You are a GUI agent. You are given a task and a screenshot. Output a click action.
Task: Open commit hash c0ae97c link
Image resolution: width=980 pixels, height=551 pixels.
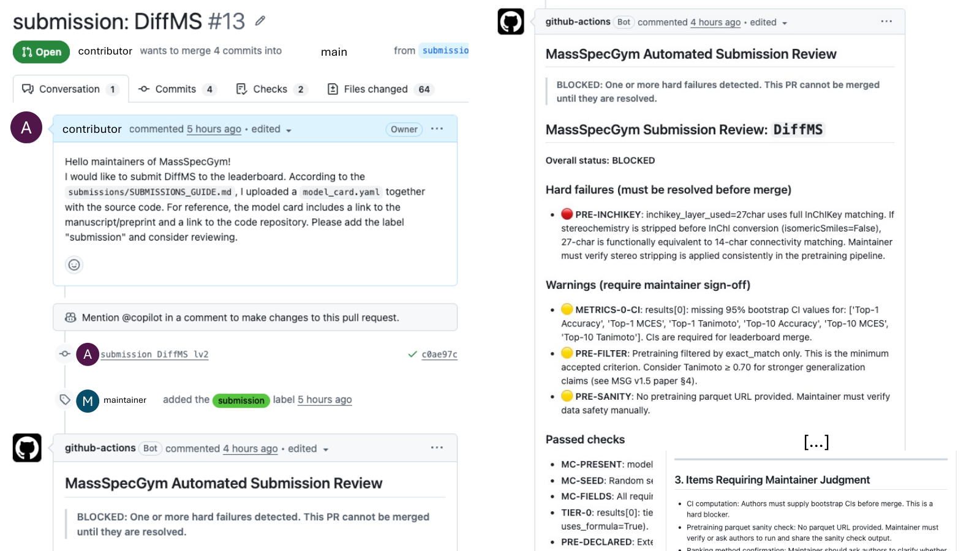(x=439, y=354)
